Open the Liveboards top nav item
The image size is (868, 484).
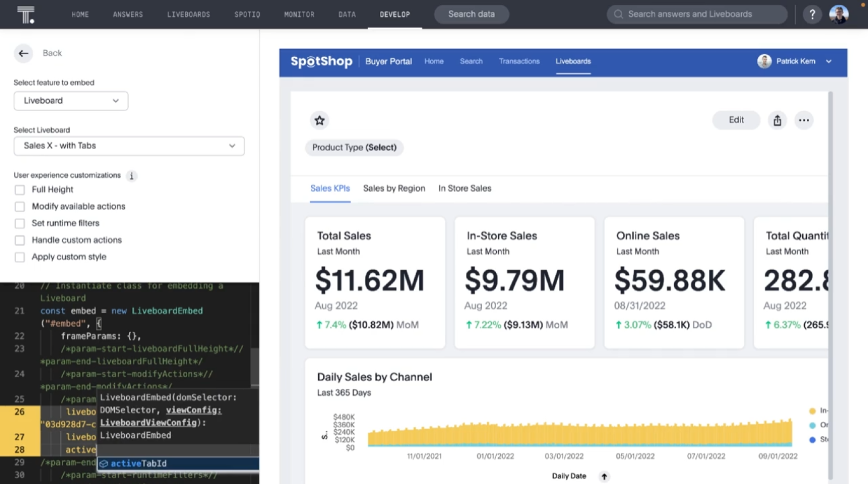coord(189,15)
